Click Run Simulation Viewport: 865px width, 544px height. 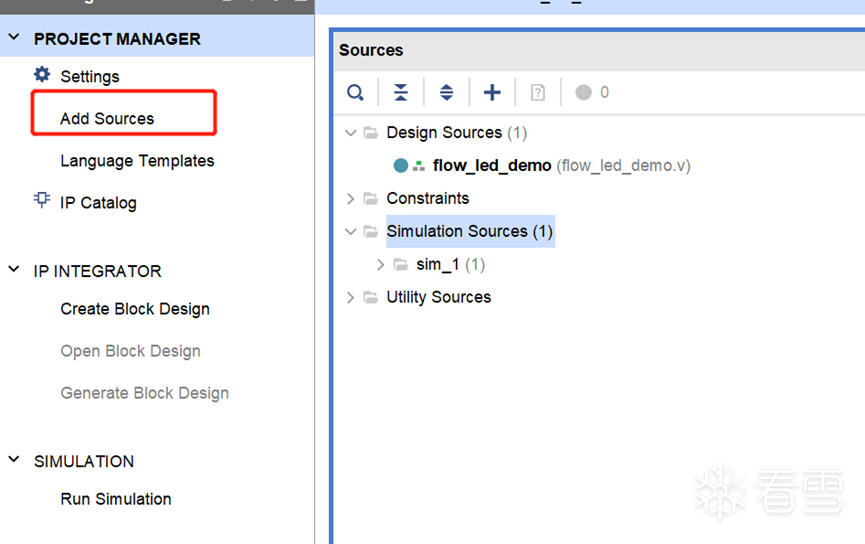click(x=116, y=499)
